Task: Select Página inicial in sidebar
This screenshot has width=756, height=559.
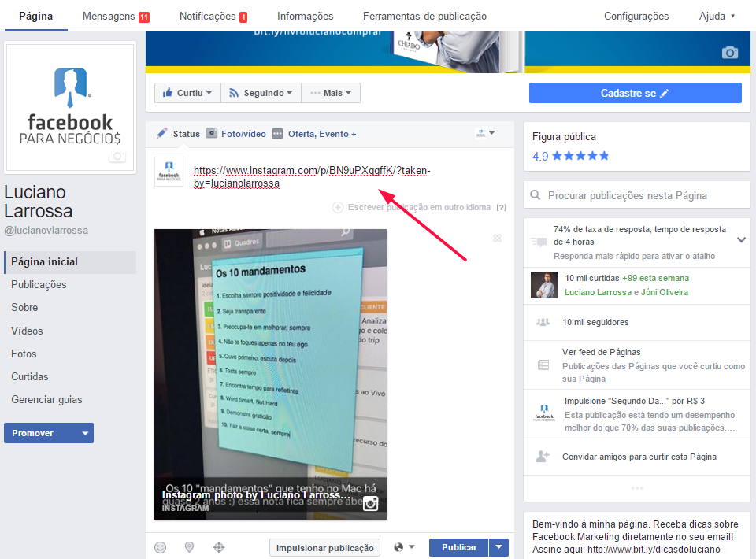Action: click(70, 261)
